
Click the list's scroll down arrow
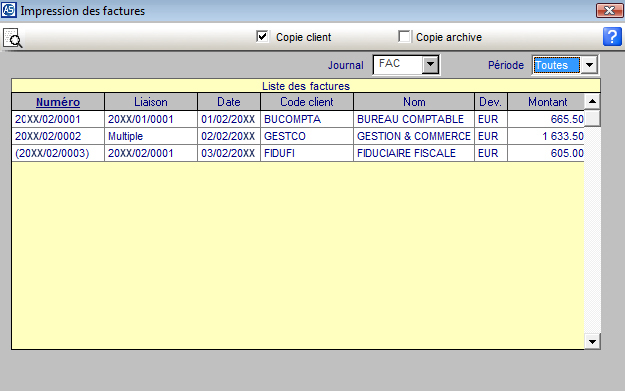tap(592, 342)
